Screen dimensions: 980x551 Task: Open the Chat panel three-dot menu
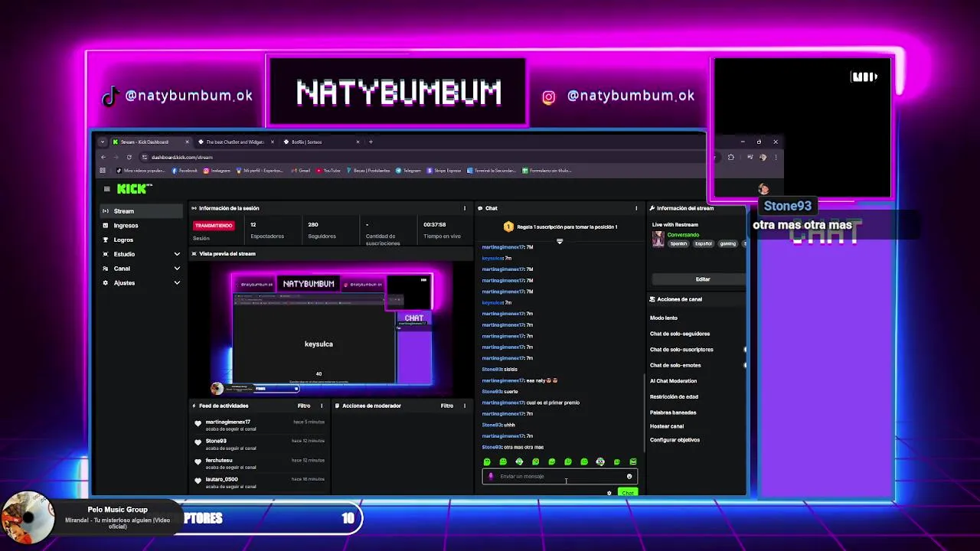click(x=636, y=208)
